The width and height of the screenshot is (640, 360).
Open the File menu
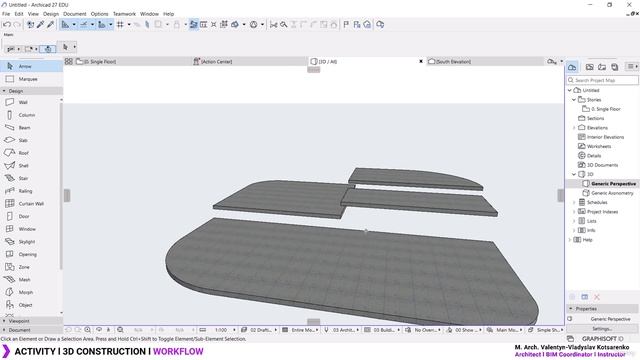pos(6,14)
